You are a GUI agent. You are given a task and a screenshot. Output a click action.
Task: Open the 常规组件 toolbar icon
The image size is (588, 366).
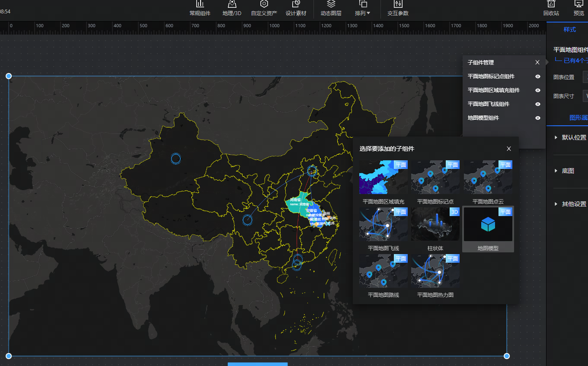[x=200, y=5]
